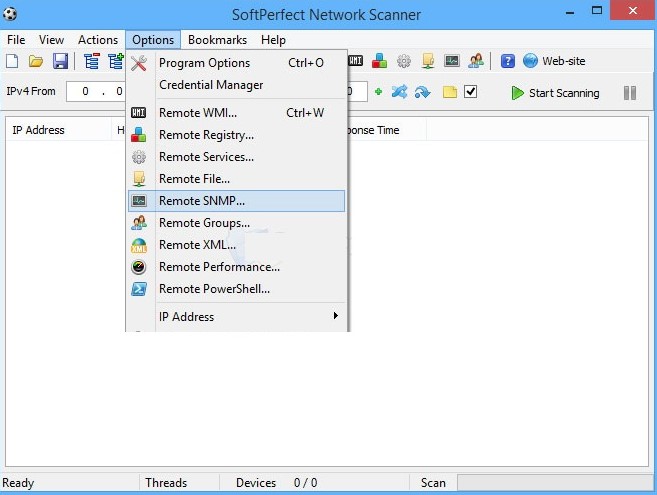
Task: Click the soccer ball application icon
Action: point(10,14)
